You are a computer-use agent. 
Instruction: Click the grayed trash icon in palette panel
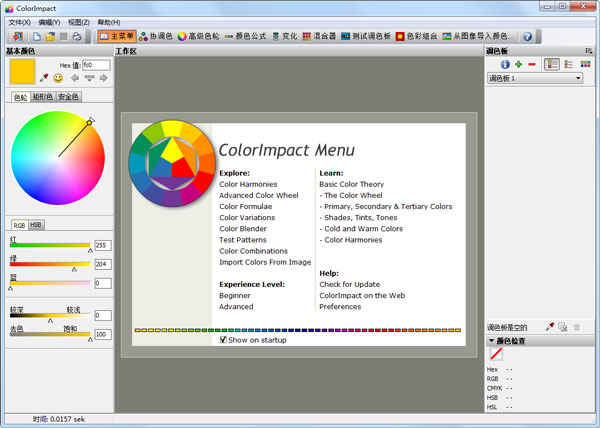[577, 327]
